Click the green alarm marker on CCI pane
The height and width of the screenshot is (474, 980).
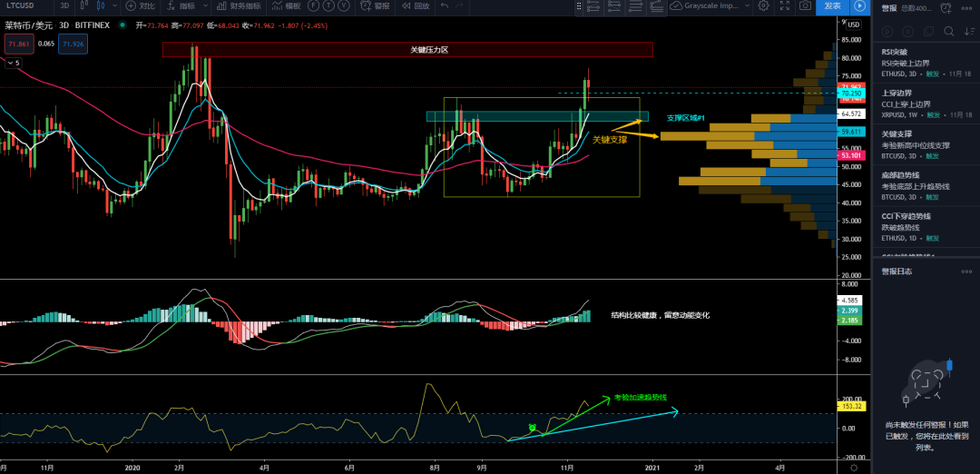[533, 427]
